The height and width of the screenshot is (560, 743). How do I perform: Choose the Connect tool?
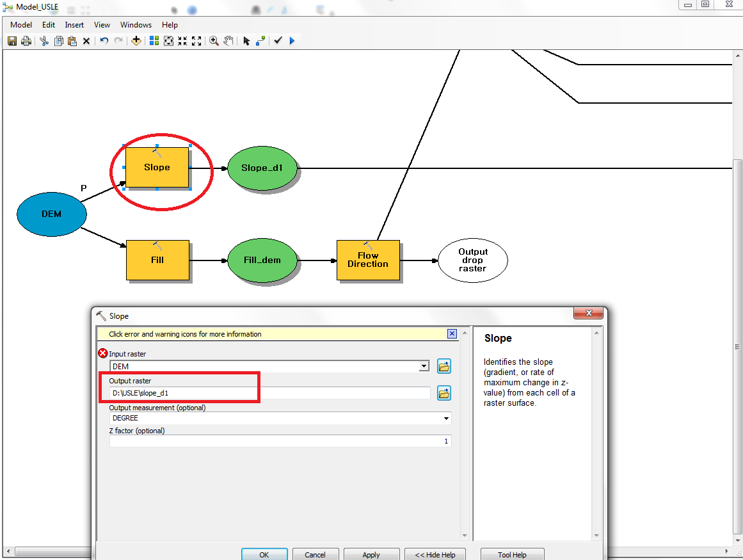click(260, 41)
